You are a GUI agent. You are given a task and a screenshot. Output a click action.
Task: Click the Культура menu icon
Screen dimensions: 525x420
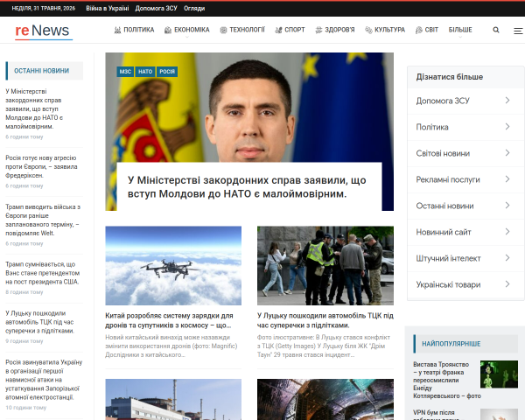368,30
